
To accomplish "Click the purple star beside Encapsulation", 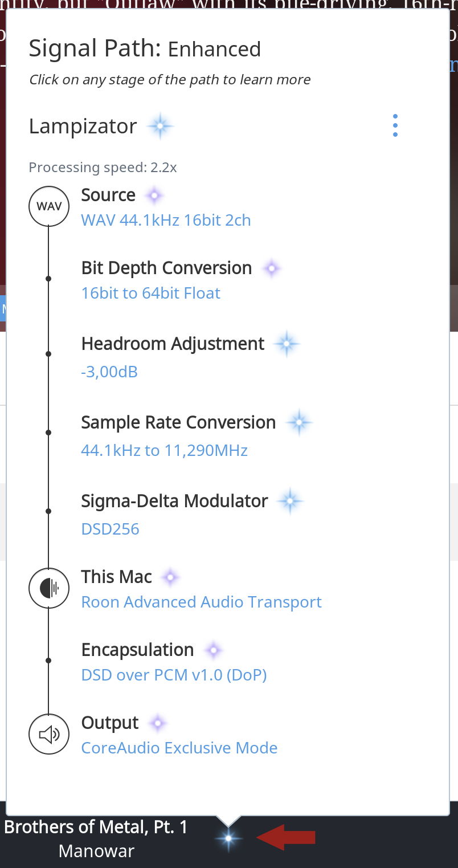I will (x=213, y=650).
